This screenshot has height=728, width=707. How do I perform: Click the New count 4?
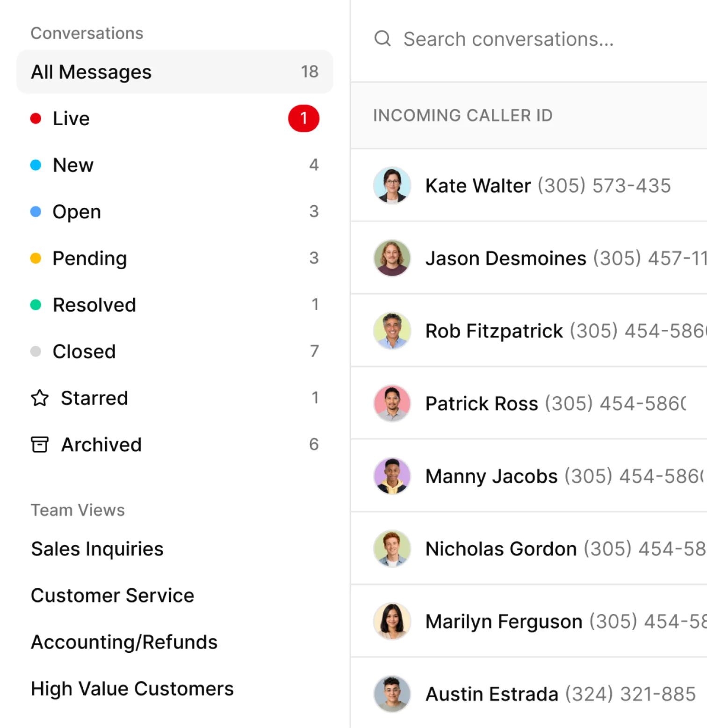pyautogui.click(x=314, y=164)
